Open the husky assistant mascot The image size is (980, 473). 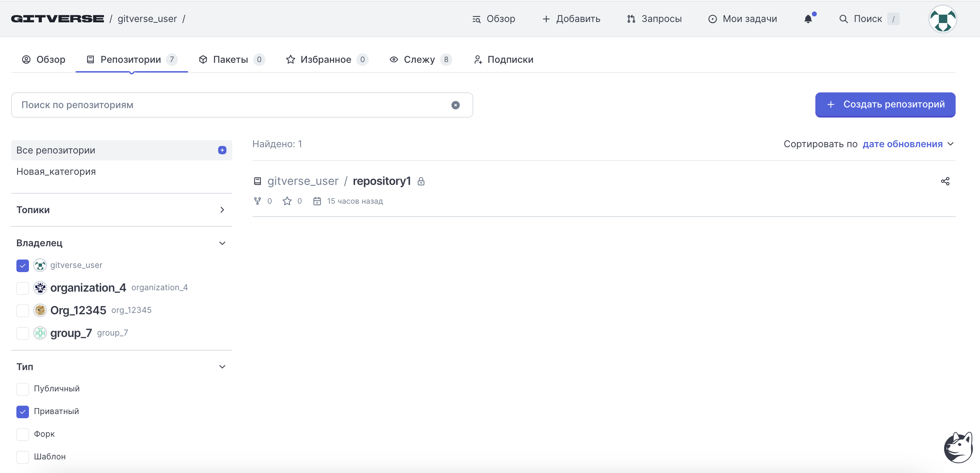(x=958, y=448)
